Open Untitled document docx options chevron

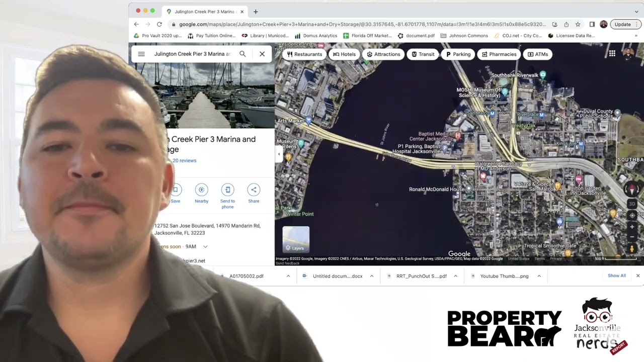pyautogui.click(x=372, y=276)
